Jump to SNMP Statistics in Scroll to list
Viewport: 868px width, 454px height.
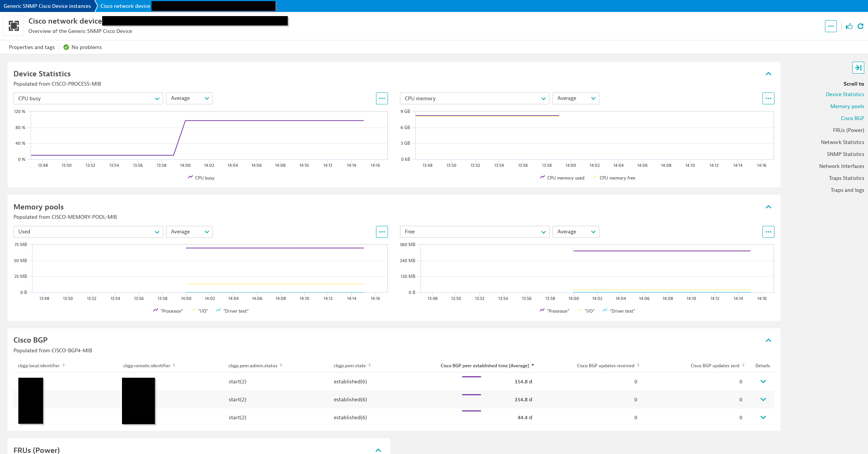click(845, 154)
